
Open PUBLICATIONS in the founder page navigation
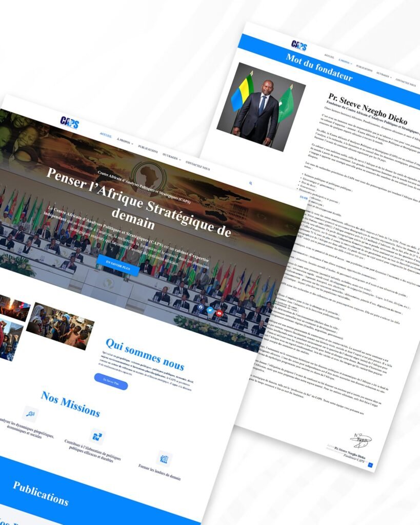coord(364,68)
